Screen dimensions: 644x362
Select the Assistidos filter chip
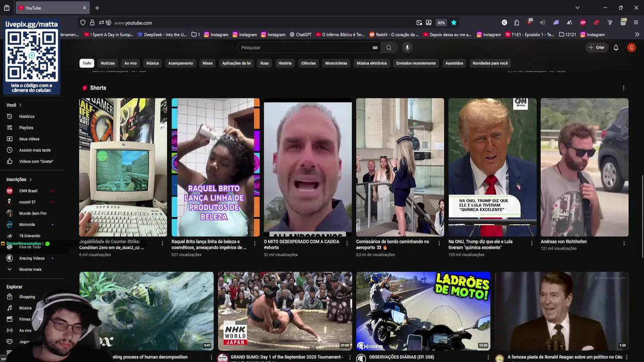tap(454, 63)
